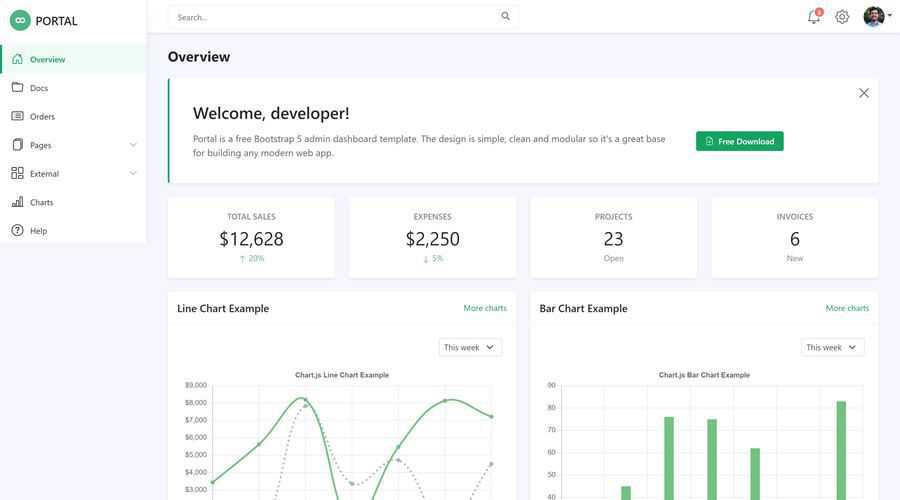This screenshot has width=900, height=500.
Task: Go to External in the sidebar menu
Action: [44, 174]
